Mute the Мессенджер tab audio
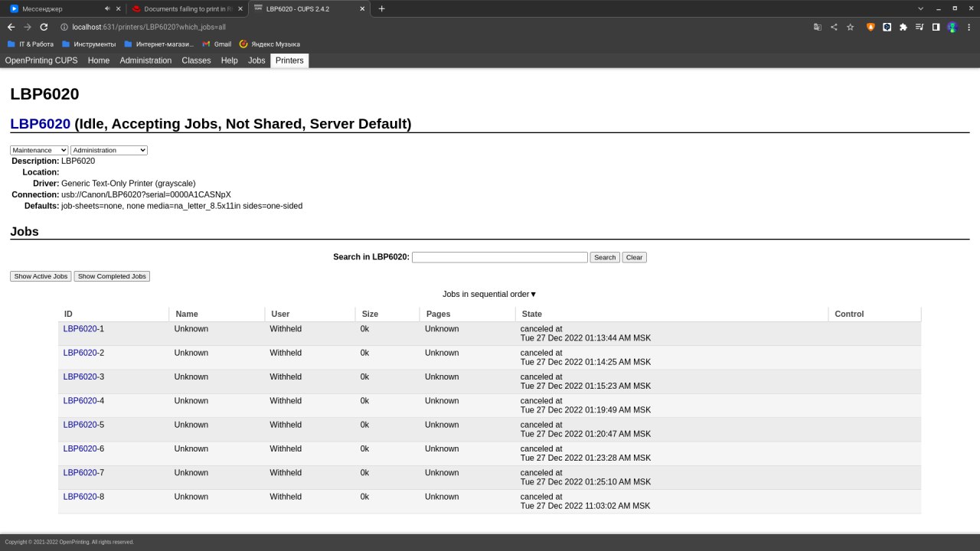Screen dimensions: 980x551 coord(107,8)
